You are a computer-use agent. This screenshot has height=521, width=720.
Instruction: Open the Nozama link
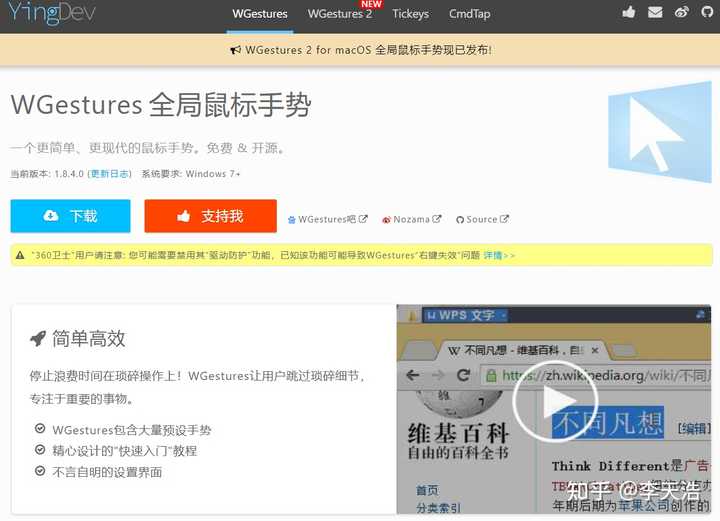[411, 219]
